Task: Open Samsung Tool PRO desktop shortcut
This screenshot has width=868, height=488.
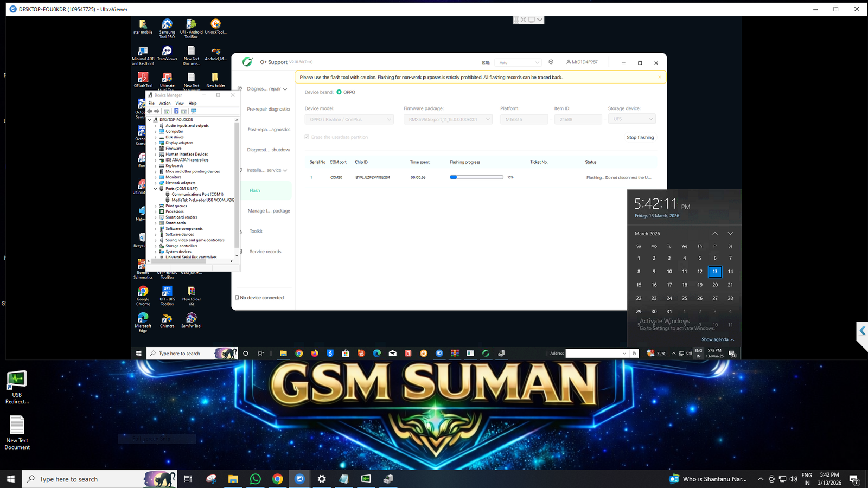Action: (x=167, y=24)
